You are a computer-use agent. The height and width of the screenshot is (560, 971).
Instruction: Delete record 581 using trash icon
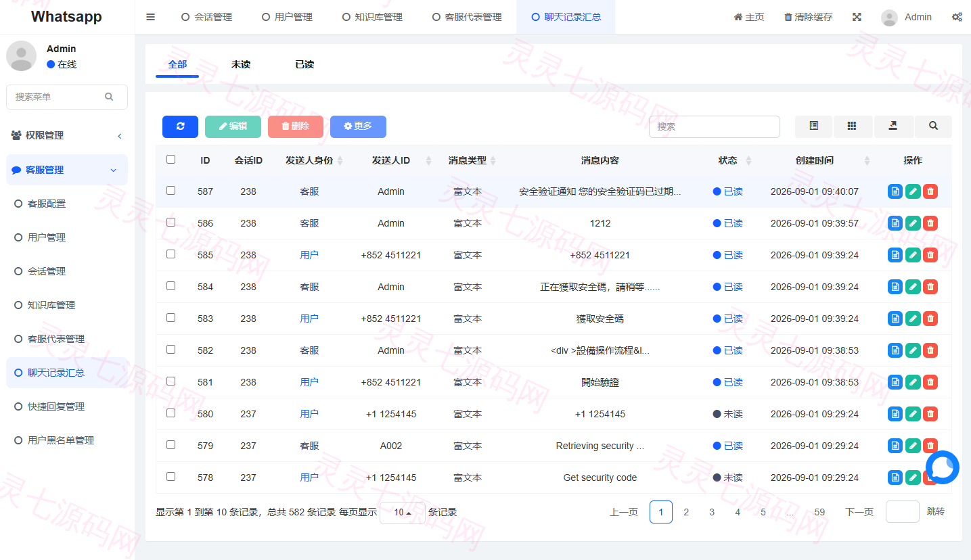click(x=930, y=382)
